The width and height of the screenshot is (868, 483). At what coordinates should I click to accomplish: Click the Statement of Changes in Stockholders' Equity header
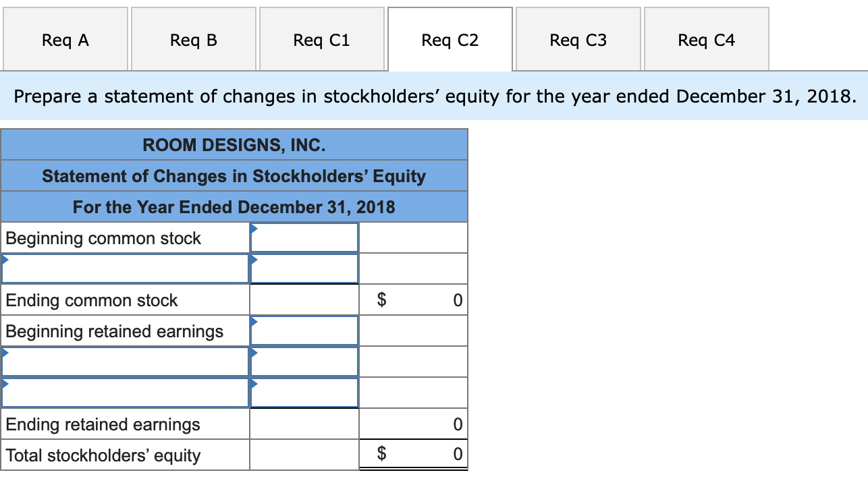234,175
